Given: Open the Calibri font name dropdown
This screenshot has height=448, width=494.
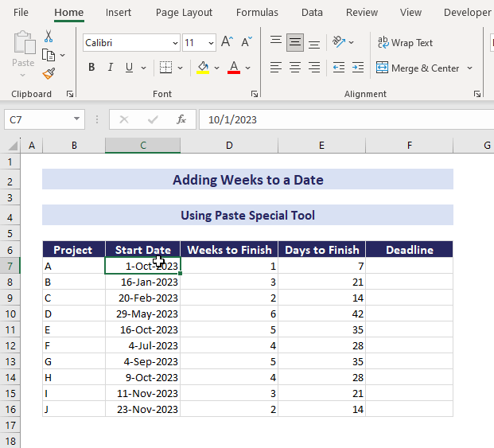Looking at the screenshot, I should [174, 43].
